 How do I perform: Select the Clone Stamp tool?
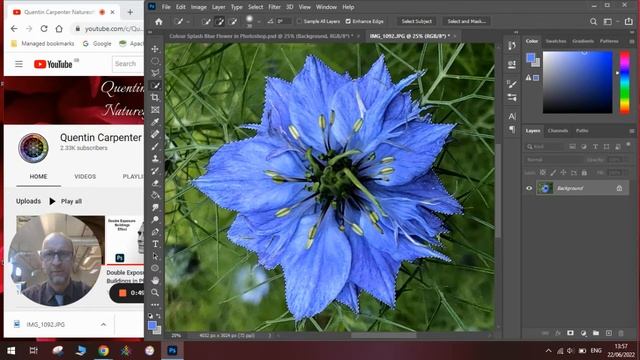pos(155,158)
